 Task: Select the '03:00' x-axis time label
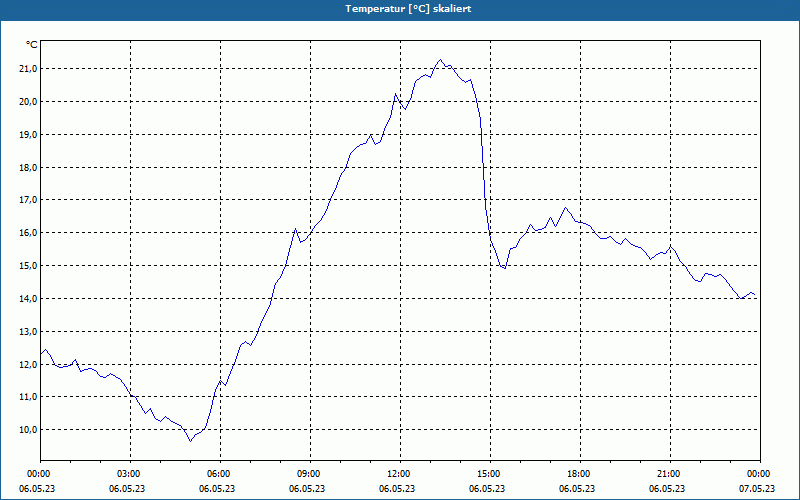click(x=129, y=474)
